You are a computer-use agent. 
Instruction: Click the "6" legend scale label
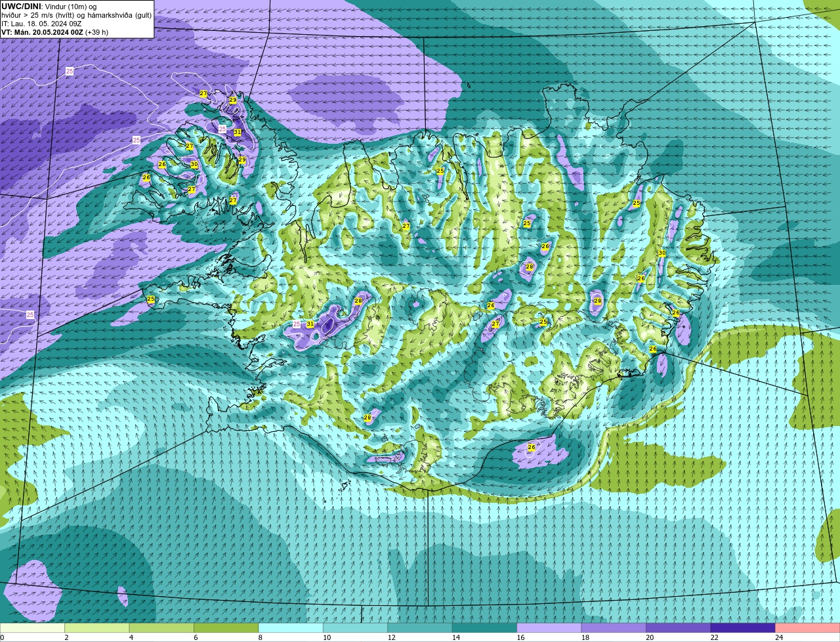point(196,637)
